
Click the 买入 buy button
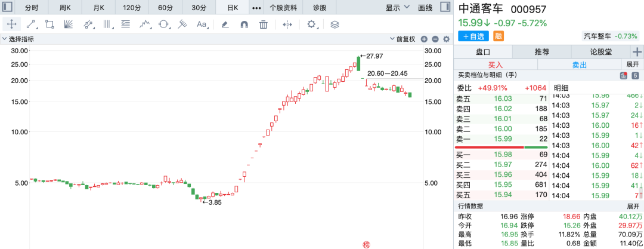[x=496, y=64]
